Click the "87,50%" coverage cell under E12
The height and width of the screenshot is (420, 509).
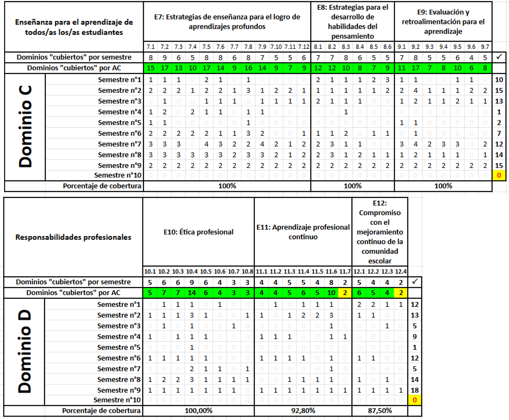(380, 411)
